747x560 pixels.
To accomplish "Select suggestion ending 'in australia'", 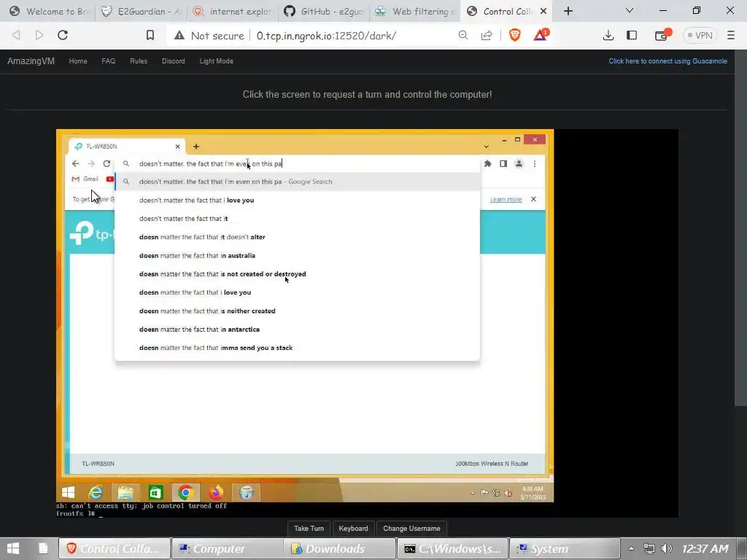I will click(x=298, y=255).
